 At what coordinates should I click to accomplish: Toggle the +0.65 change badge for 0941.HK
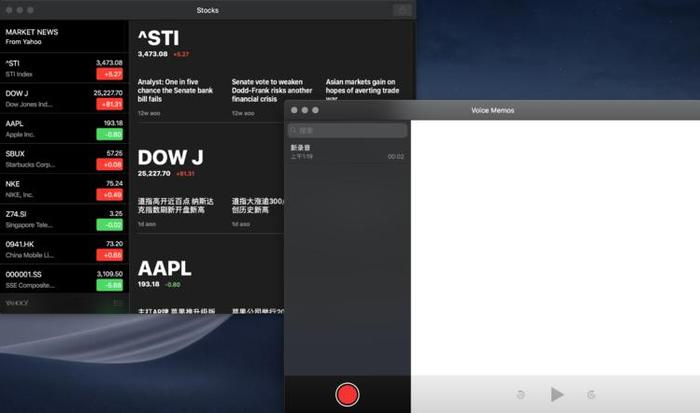109,255
